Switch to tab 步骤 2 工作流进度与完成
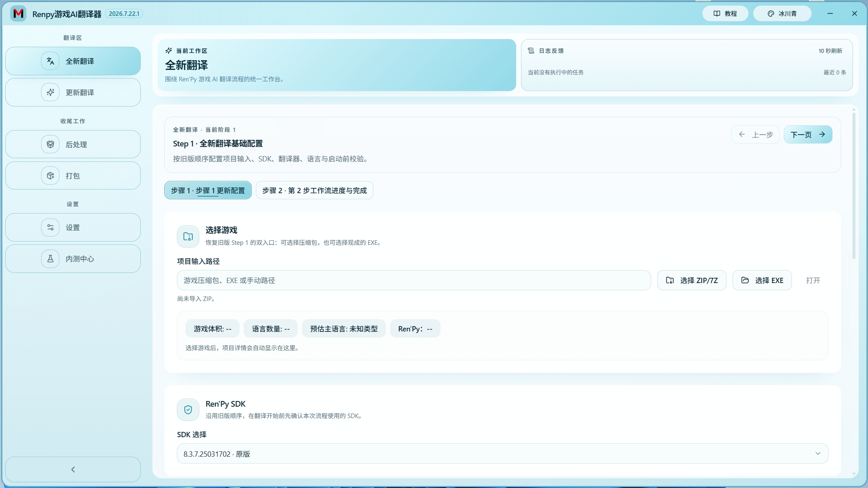Screen dimensions: 868x488 (x=314, y=190)
